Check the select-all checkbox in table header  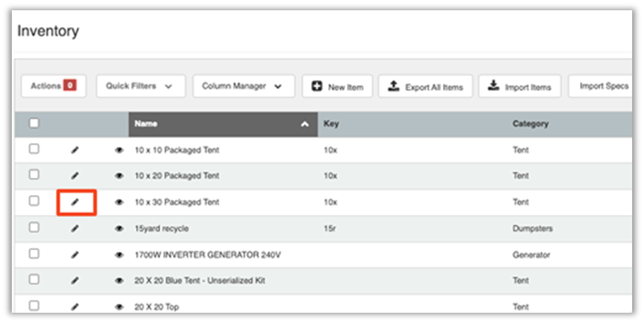pyautogui.click(x=34, y=123)
